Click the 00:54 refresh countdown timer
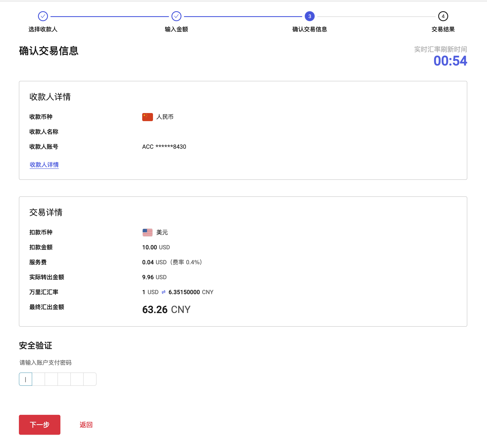This screenshot has width=487, height=448. pyautogui.click(x=450, y=61)
